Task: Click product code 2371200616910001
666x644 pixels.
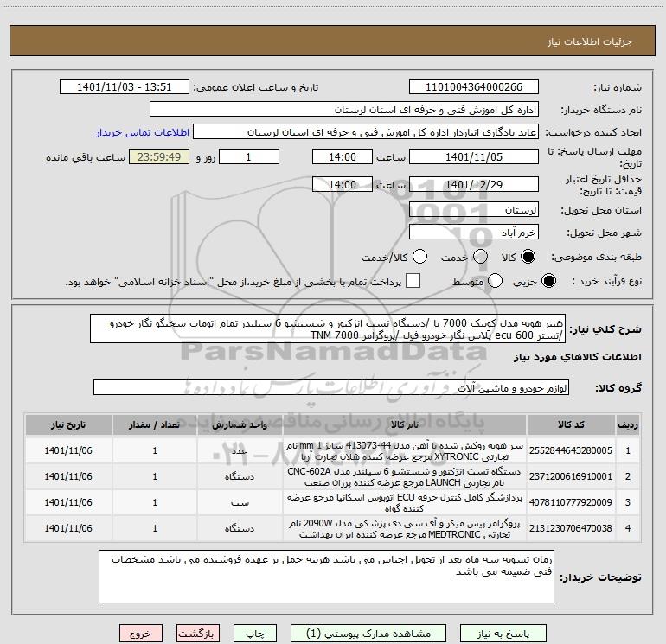Action: coord(571,476)
